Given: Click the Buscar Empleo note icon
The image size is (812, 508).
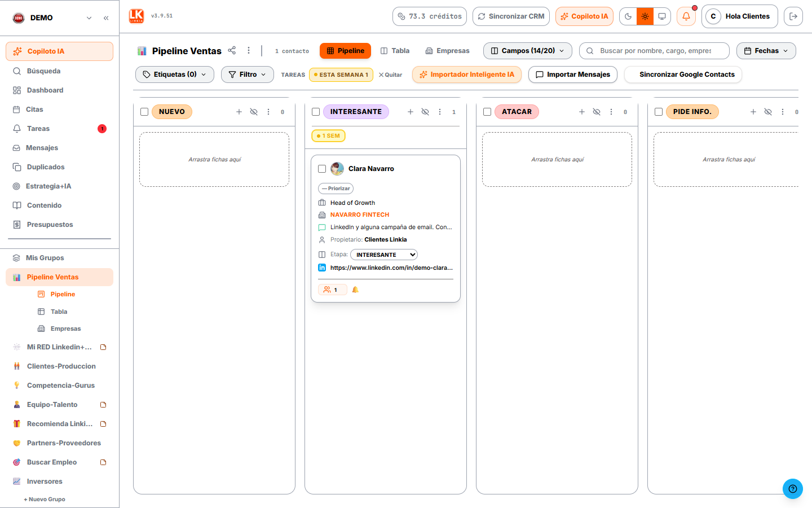Looking at the screenshot, I should pos(103,462).
